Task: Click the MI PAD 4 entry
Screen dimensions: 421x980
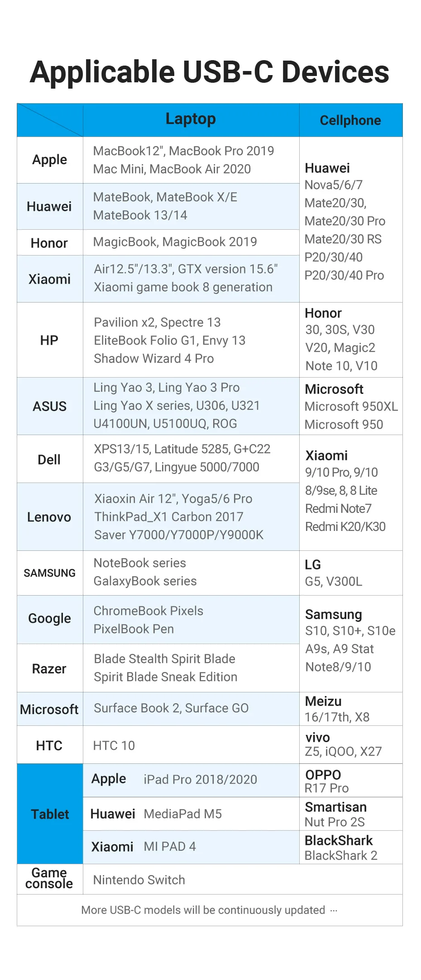Action: pos(170,847)
